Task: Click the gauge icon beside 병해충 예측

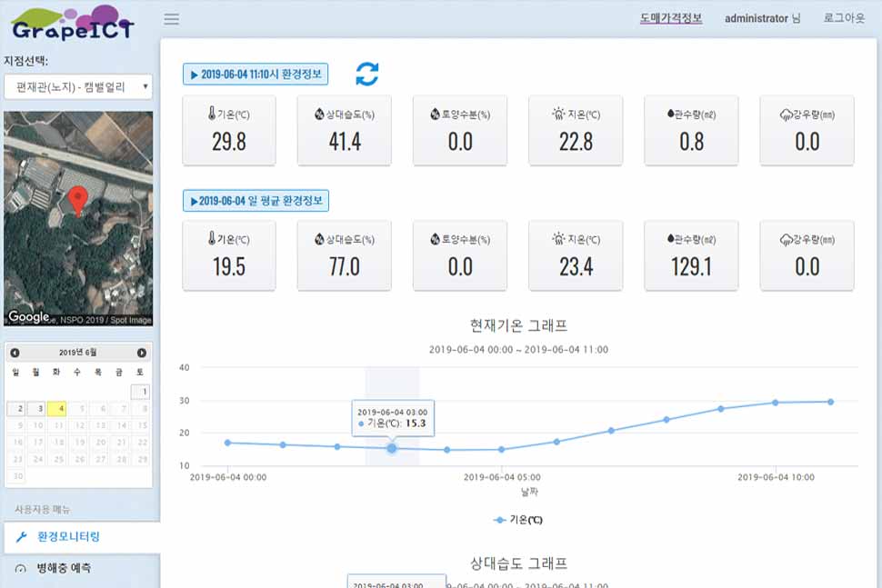Action: (x=21, y=569)
